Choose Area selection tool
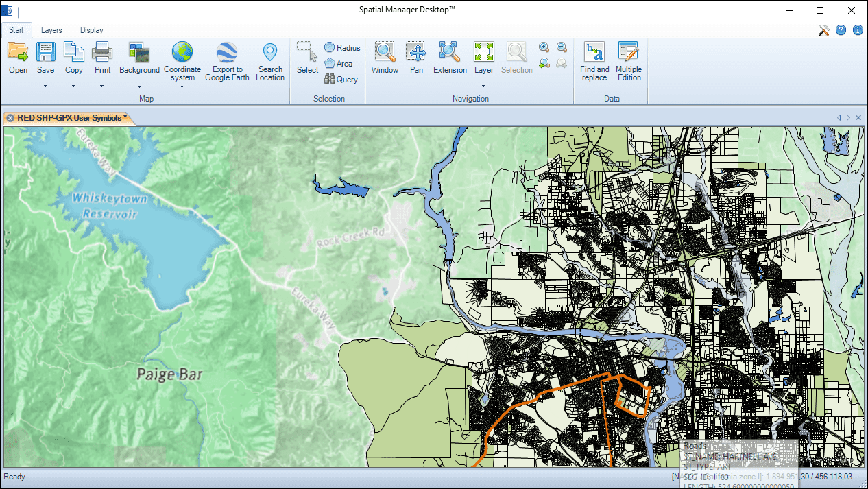This screenshot has height=489, width=868. (x=339, y=64)
